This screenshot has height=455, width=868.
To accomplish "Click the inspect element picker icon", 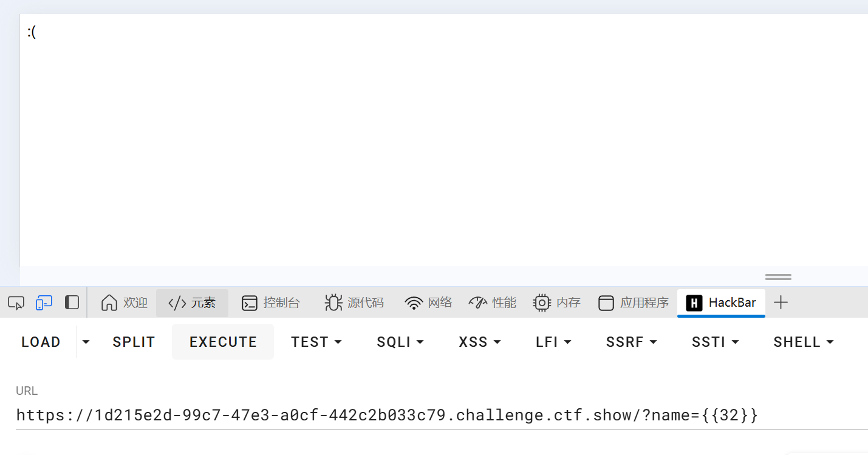I will (x=16, y=303).
